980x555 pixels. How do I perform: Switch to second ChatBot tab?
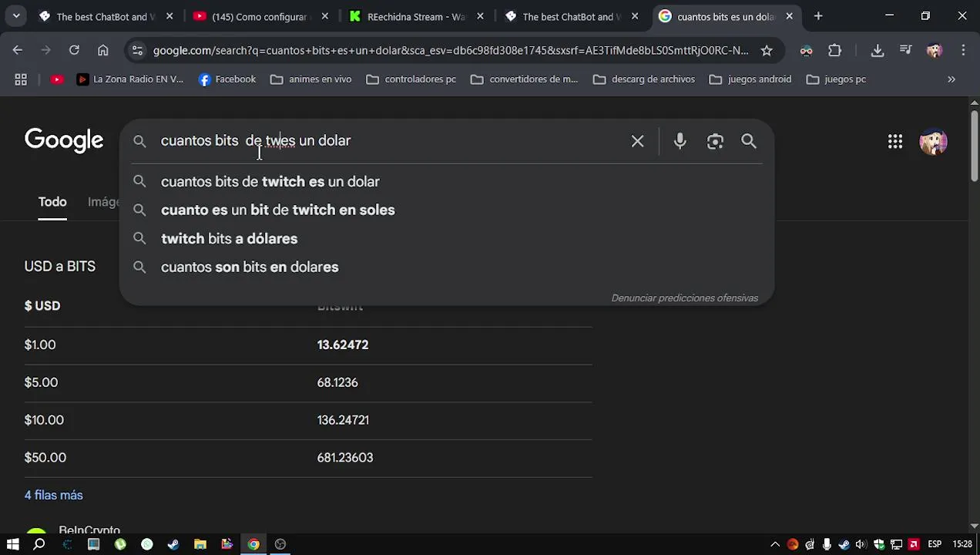pyautogui.click(x=572, y=16)
